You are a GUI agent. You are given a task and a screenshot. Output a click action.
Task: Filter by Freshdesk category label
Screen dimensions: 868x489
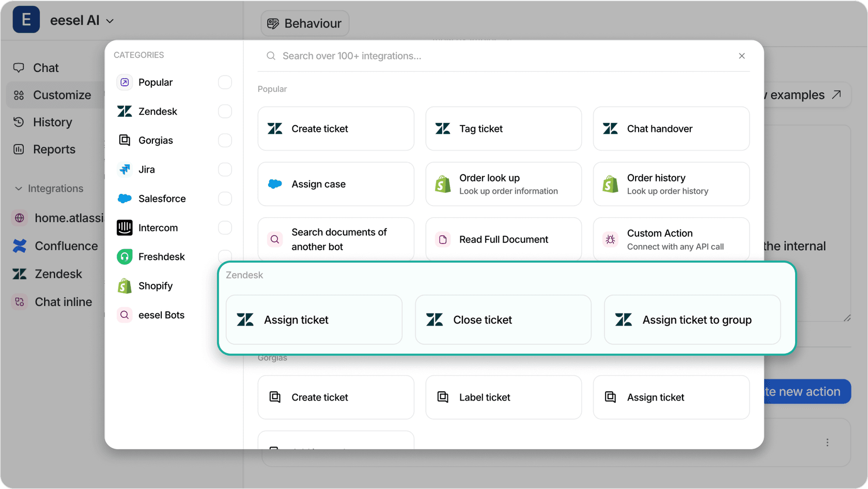coord(162,256)
